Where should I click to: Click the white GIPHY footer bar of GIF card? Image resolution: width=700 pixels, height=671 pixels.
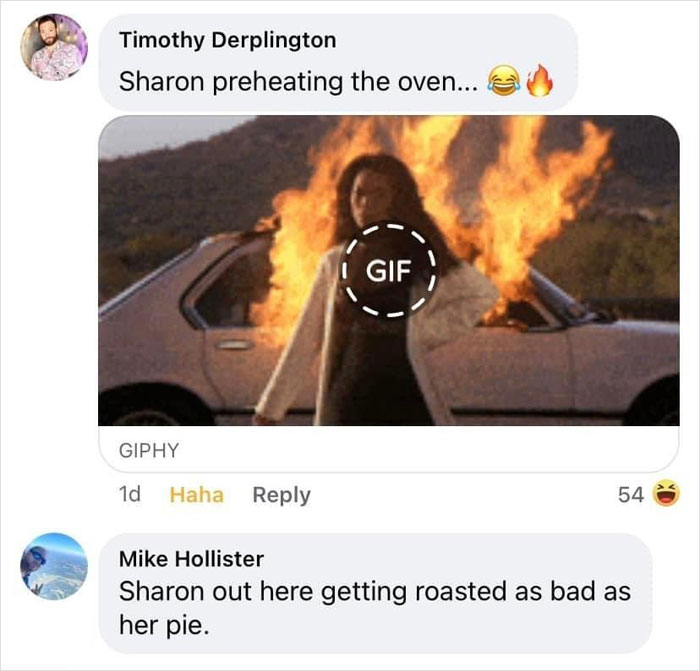[389, 449]
